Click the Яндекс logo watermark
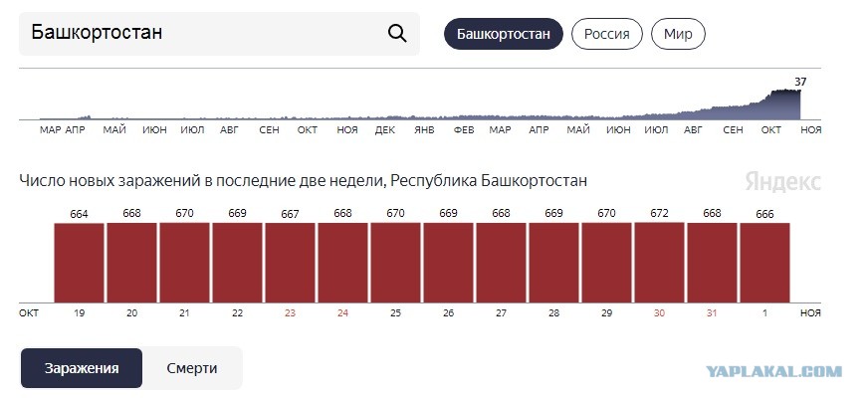The image size is (868, 401). tap(782, 181)
